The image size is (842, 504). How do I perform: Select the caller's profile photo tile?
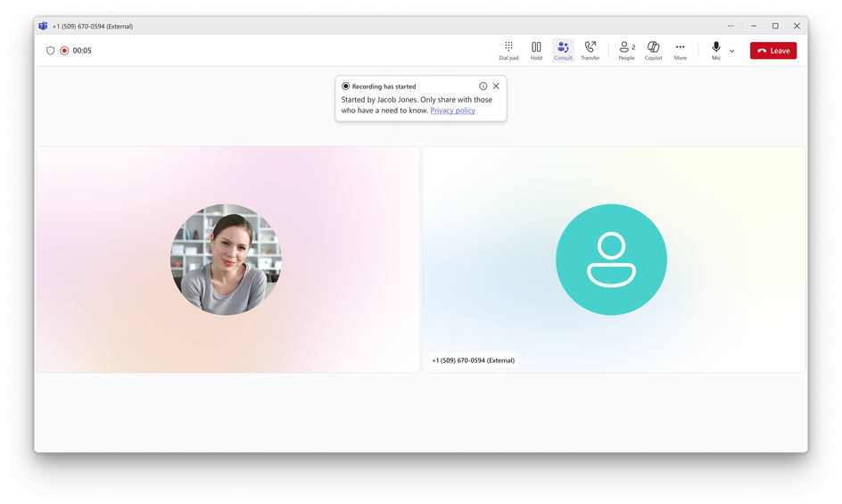[226, 260]
